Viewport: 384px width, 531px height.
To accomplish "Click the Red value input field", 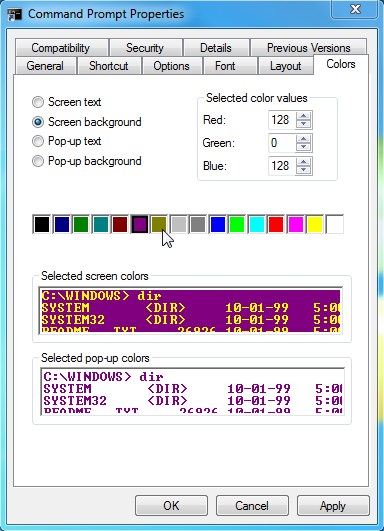I will pyautogui.click(x=282, y=120).
